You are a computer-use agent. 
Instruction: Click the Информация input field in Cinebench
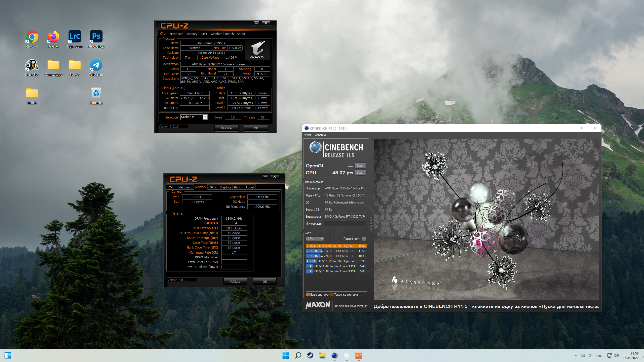click(x=345, y=224)
